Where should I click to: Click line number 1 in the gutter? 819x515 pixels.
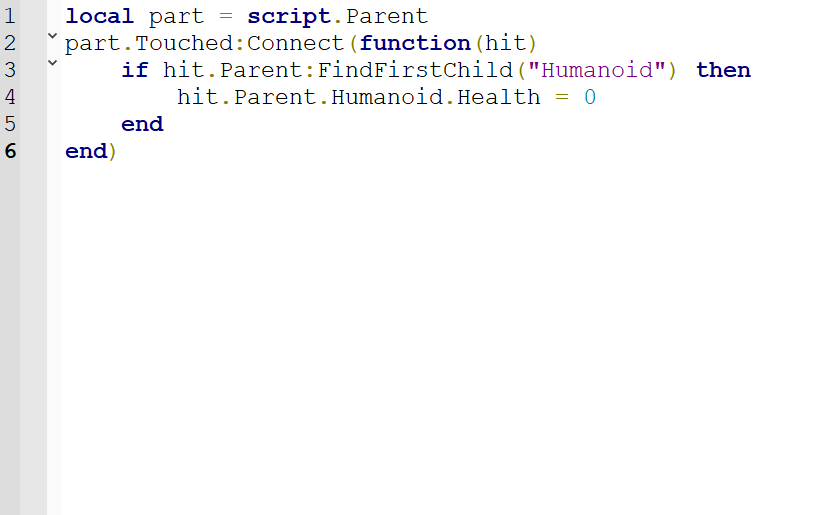click(x=10, y=17)
